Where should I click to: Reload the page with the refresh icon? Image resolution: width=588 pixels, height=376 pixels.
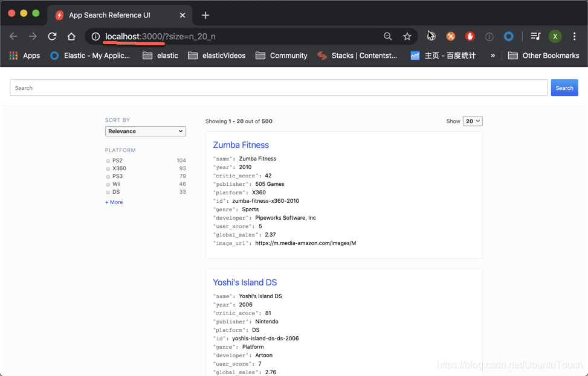[52, 36]
